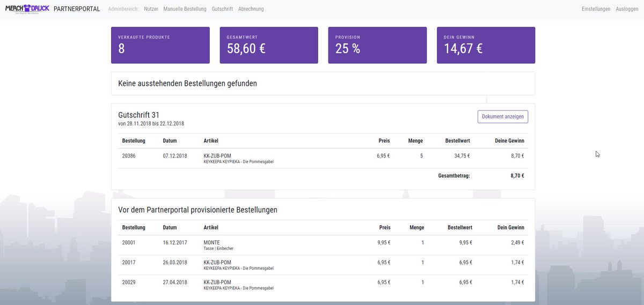Image resolution: width=644 pixels, height=305 pixels.
Task: Click the 34,75 € Bestellwert value
Action: click(462, 156)
